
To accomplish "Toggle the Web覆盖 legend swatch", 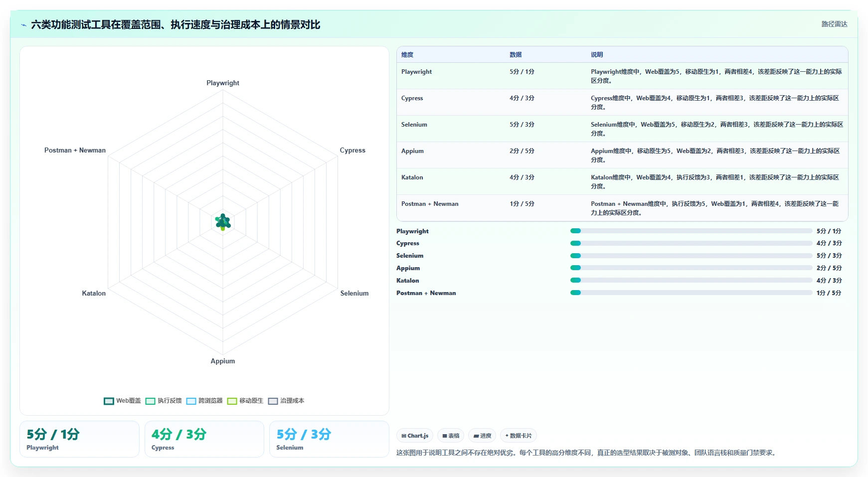I will pos(109,401).
